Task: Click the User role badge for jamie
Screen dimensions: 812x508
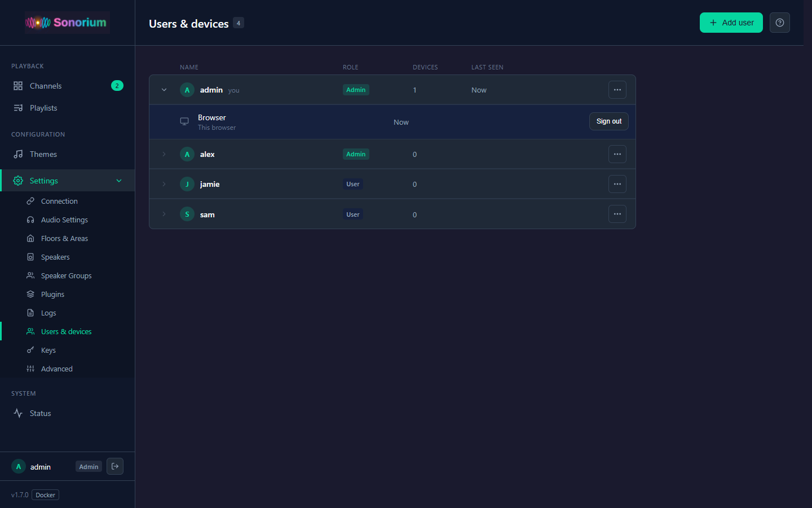Action: click(x=353, y=184)
